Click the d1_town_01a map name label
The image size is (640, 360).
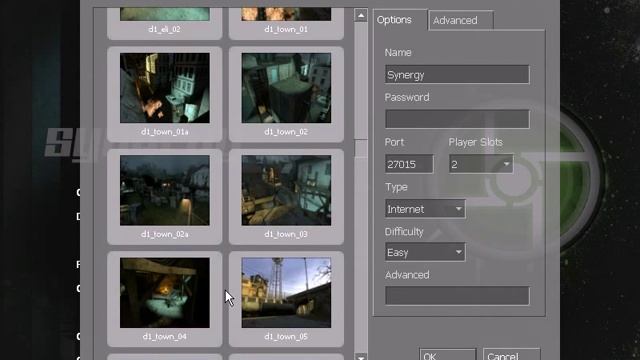tap(164, 132)
